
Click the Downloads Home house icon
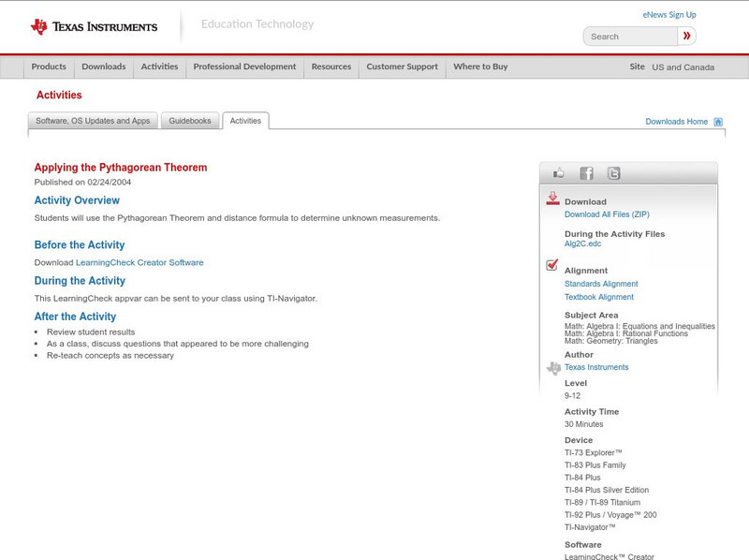[x=718, y=122]
